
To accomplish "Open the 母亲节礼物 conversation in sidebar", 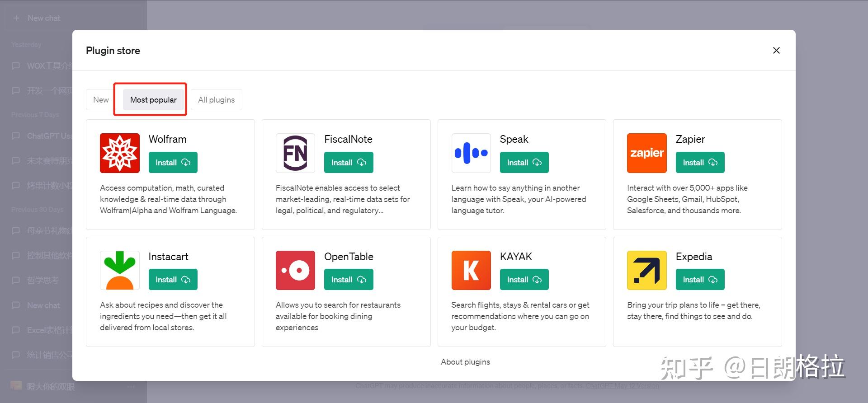I will pyautogui.click(x=42, y=231).
